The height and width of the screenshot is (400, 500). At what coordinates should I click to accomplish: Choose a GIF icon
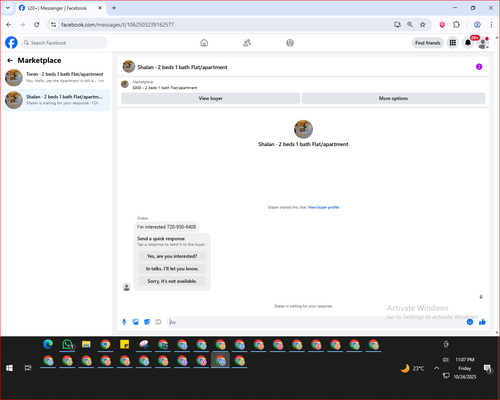click(x=158, y=322)
